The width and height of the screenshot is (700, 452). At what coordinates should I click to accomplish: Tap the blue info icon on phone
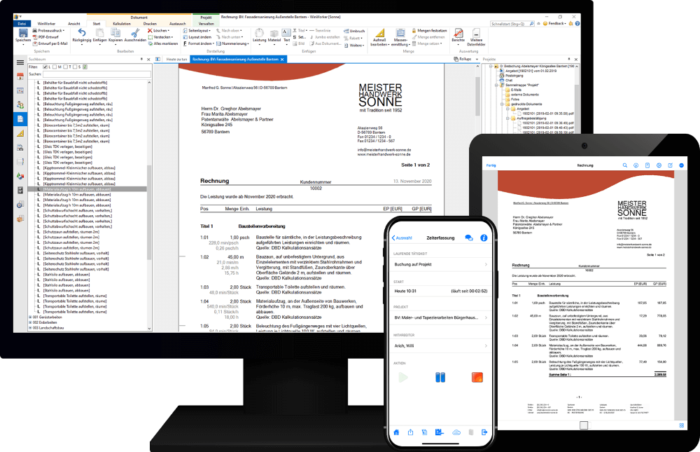tap(483, 238)
